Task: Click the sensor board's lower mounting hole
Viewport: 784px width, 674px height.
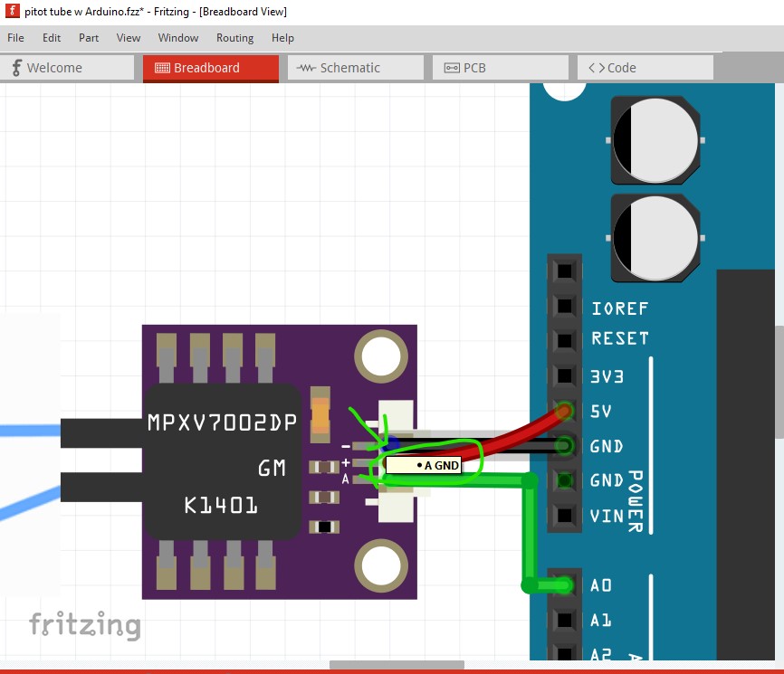Action: [x=381, y=566]
